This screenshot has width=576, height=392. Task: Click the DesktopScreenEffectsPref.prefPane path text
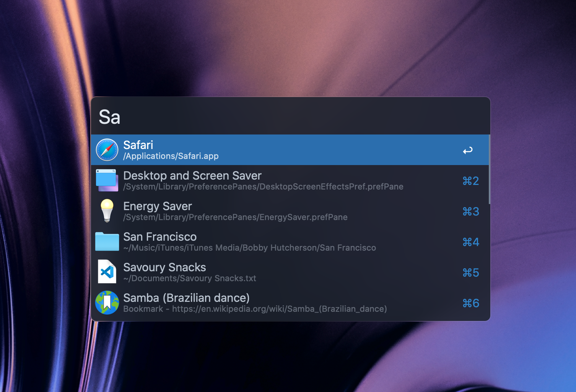pos(263,187)
